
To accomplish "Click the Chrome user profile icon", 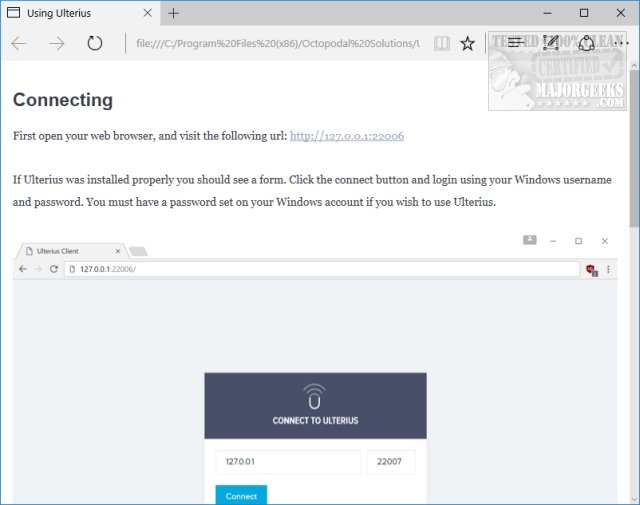I will 530,240.
